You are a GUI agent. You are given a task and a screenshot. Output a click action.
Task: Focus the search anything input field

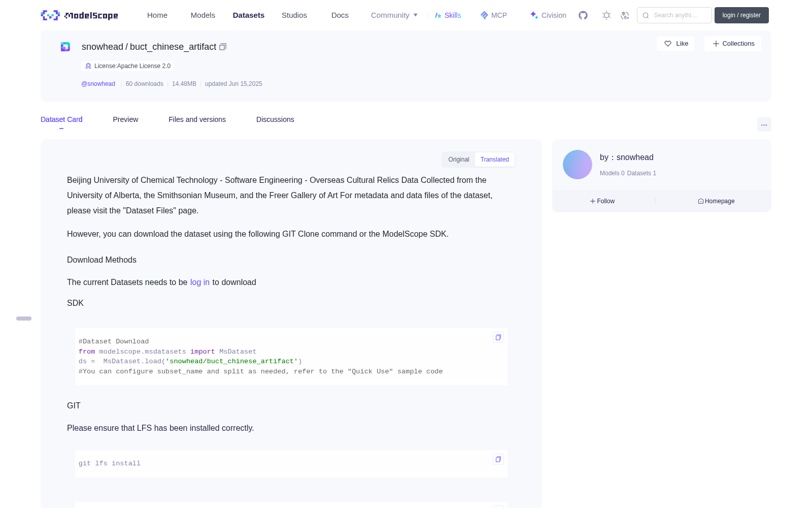point(674,15)
